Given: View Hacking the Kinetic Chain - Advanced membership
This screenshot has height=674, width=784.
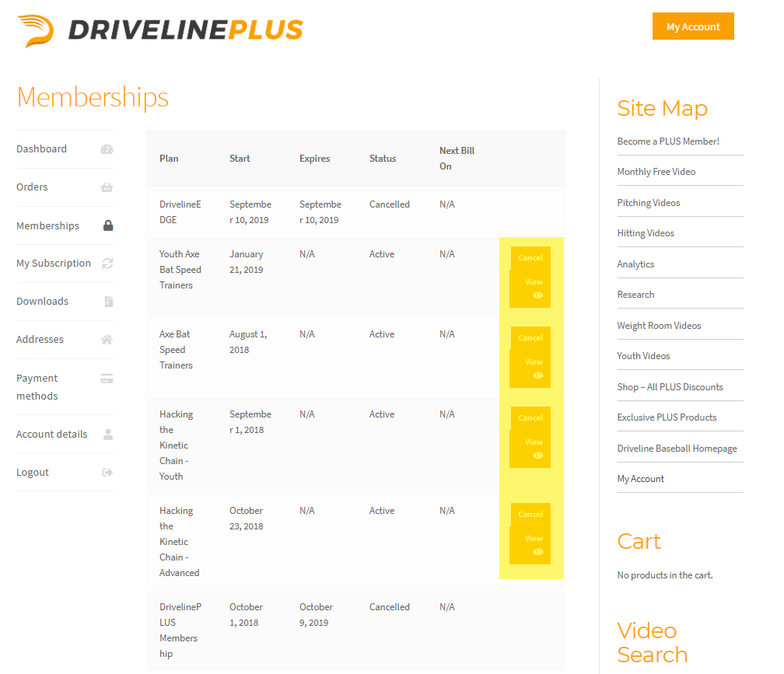Looking at the screenshot, I should tap(530, 545).
